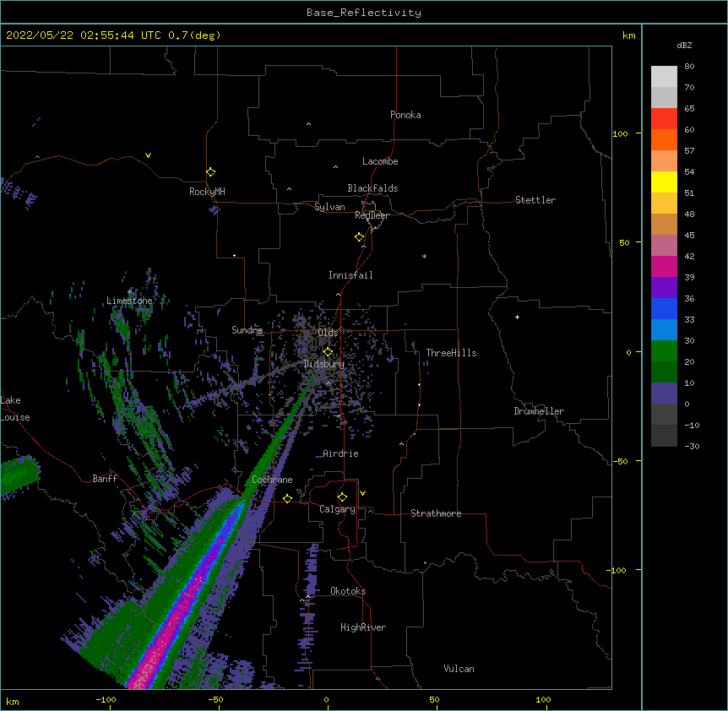Click the yellow marker east of Cochrane
Viewport: 728px width, 711px height.
tap(287, 498)
